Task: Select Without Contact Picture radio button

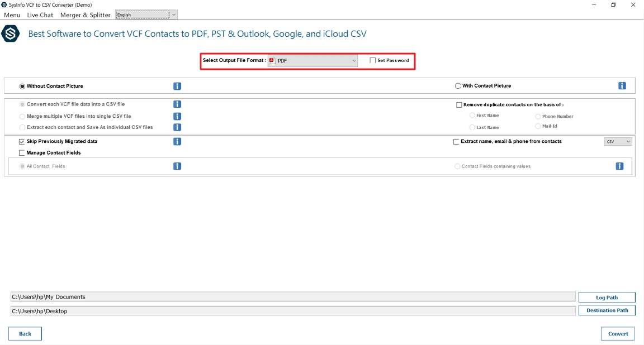Action: coord(22,86)
